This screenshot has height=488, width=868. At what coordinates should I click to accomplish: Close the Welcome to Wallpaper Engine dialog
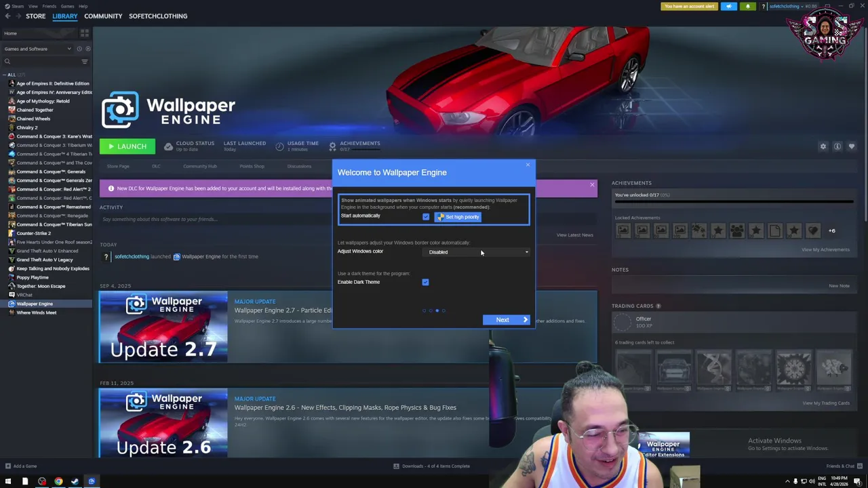528,165
